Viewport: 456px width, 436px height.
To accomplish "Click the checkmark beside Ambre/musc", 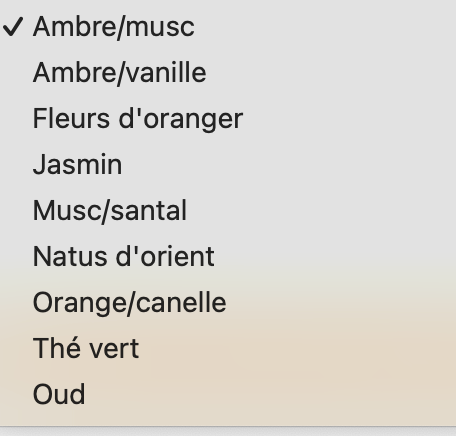I will pyautogui.click(x=13, y=27).
